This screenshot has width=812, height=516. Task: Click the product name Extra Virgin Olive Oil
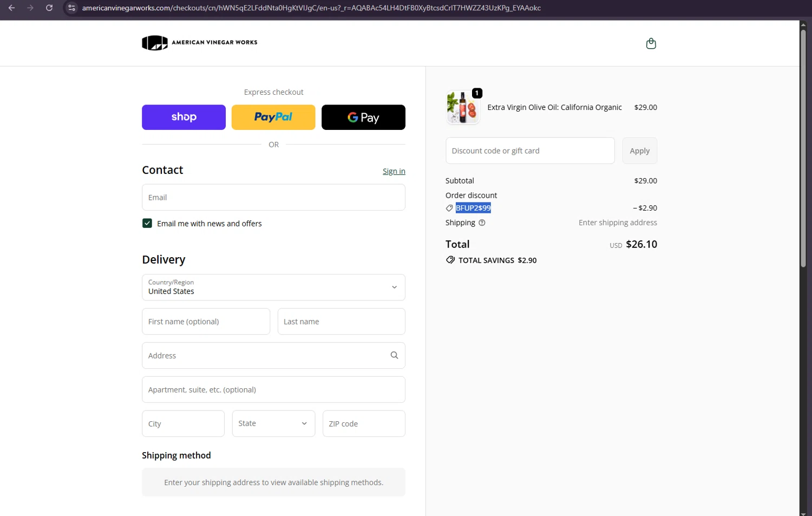click(554, 107)
